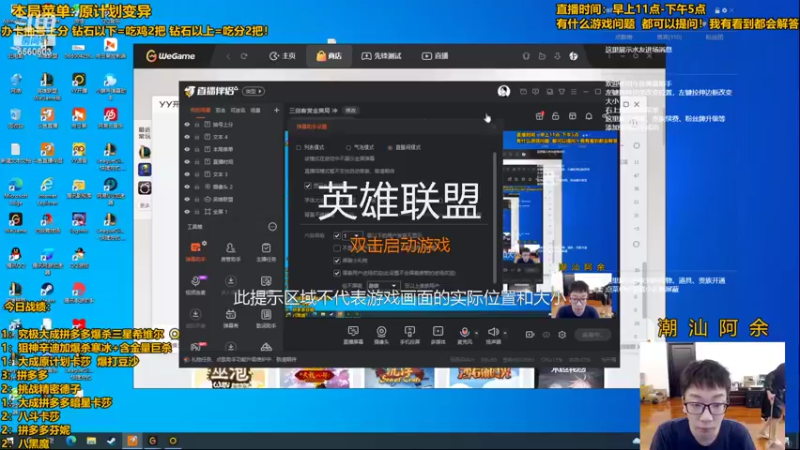Click the 修改 button beside the stream title
This screenshot has height=450, width=800.
(351, 110)
